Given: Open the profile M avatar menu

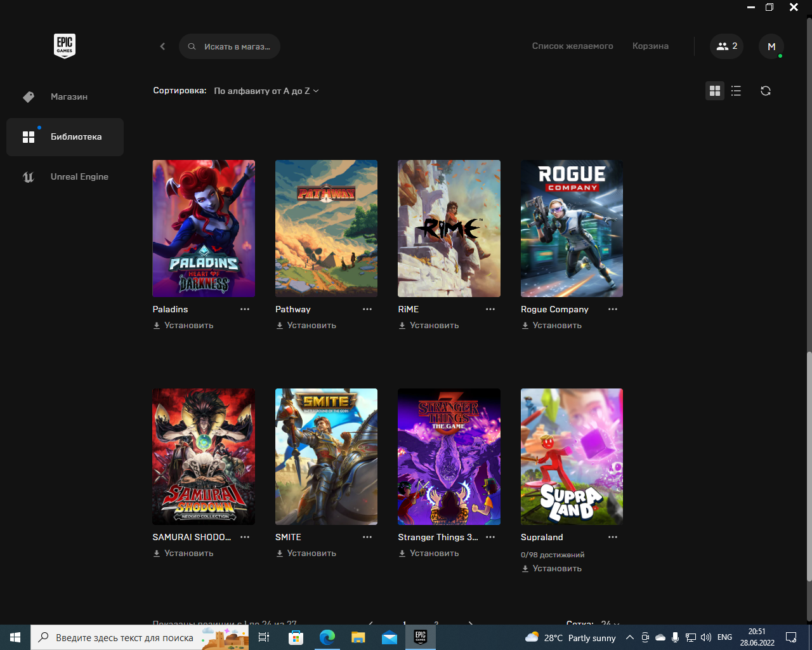Looking at the screenshot, I should (x=771, y=46).
